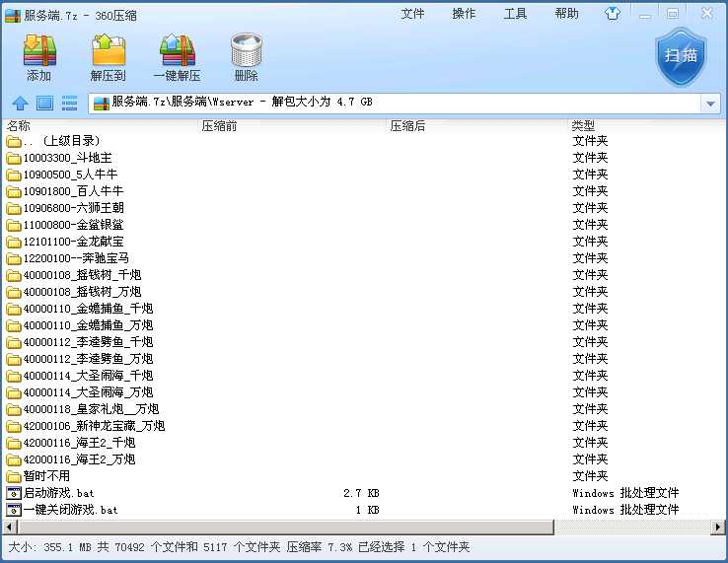Sort by 压缩后 column header
The image size is (728, 563).
[407, 126]
